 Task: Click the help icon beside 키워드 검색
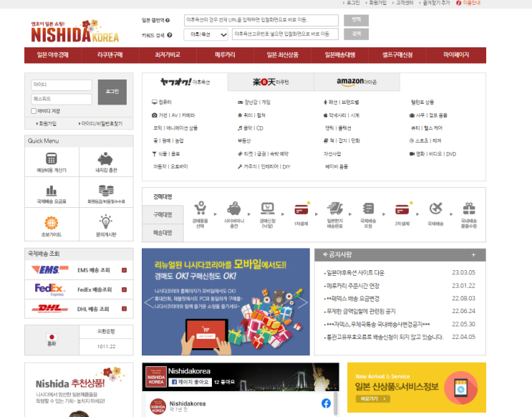(169, 35)
